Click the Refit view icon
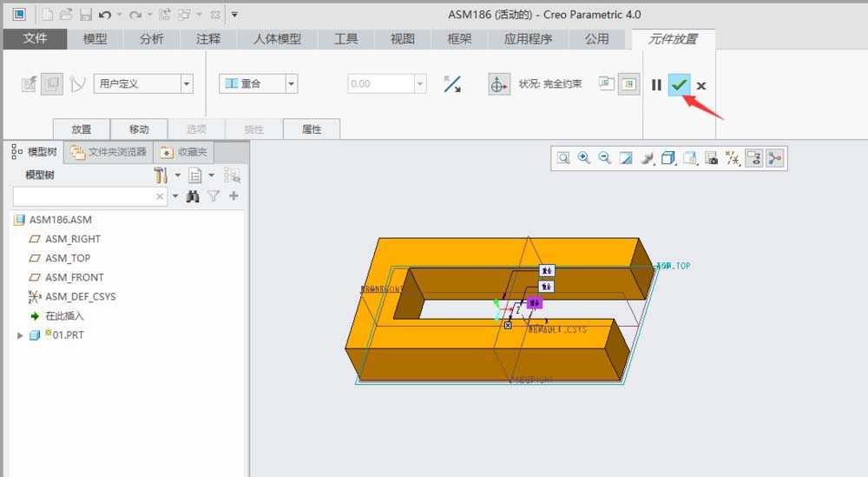 [x=563, y=158]
